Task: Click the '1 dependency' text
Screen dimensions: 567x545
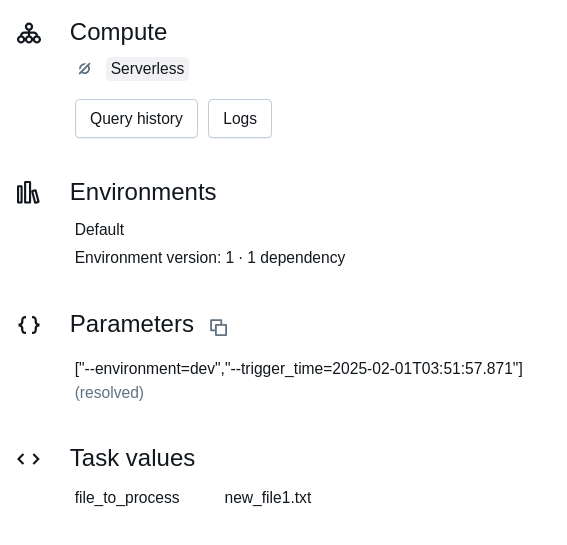Action: pos(296,258)
